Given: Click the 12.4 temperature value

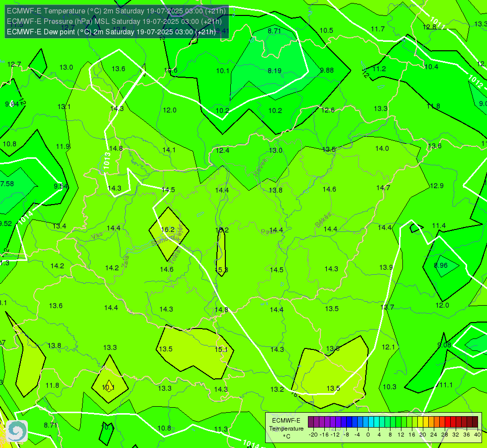Looking at the screenshot, I should point(222,150).
